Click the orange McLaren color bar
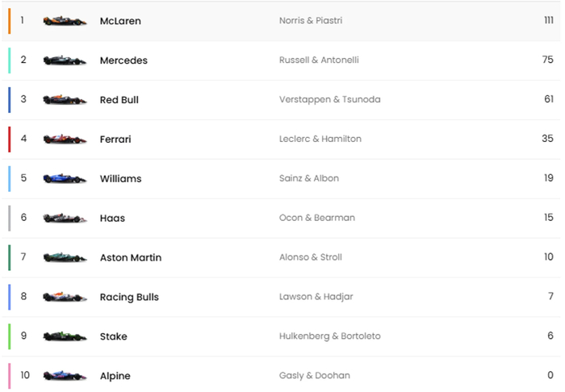This screenshot has width=565, height=392. click(x=9, y=21)
